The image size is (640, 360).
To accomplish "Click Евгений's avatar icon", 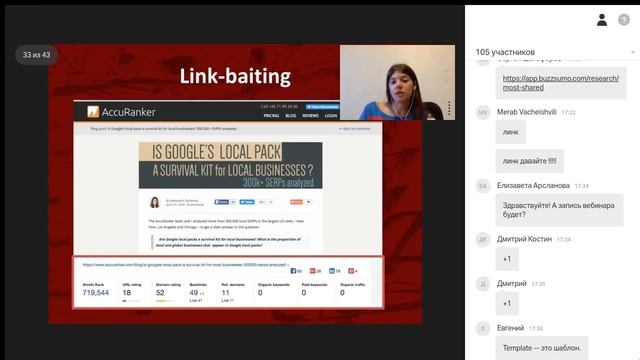I will tap(483, 329).
